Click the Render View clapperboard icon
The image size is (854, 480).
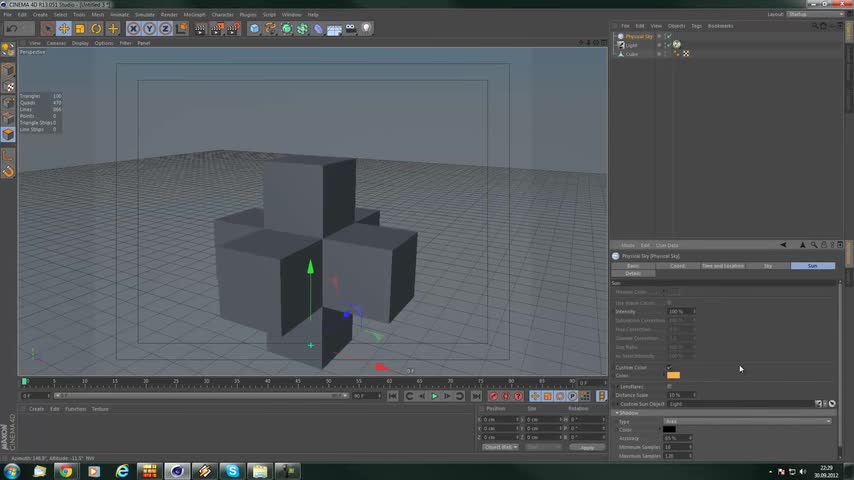coord(200,29)
